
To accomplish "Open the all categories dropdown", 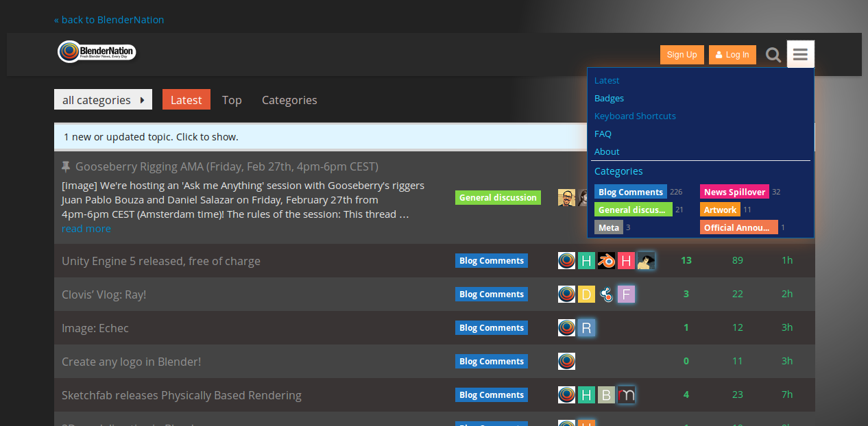I will [104, 99].
